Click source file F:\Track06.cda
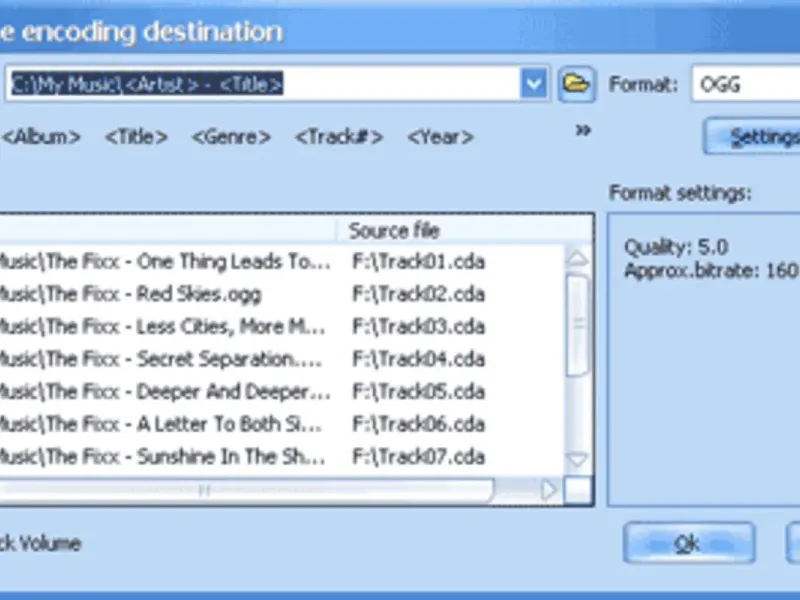Image resolution: width=800 pixels, height=600 pixels. pos(418,424)
